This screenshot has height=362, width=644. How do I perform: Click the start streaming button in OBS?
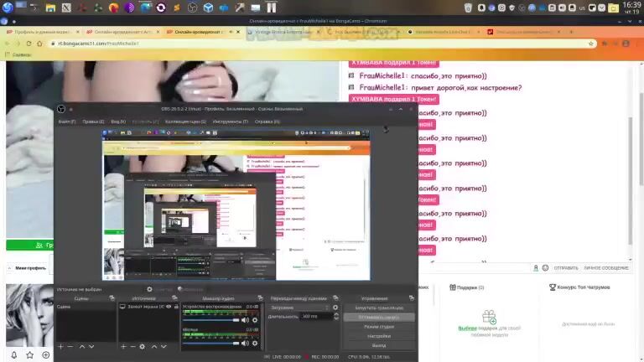(379, 308)
